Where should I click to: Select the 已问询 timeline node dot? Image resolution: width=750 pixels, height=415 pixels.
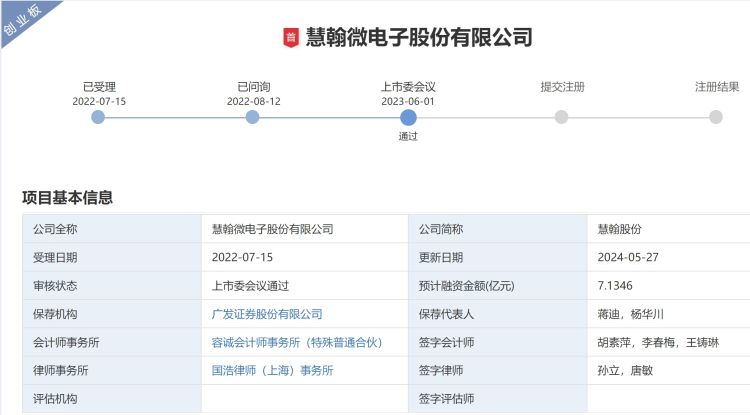(x=253, y=117)
